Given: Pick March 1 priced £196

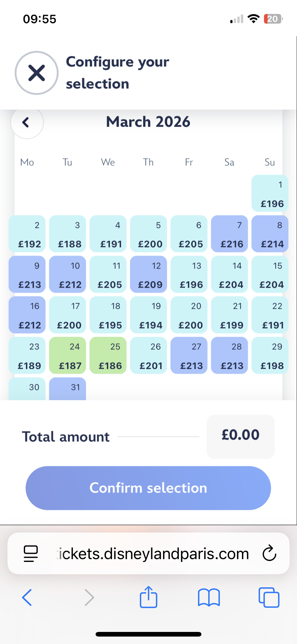Looking at the screenshot, I should coord(270,193).
